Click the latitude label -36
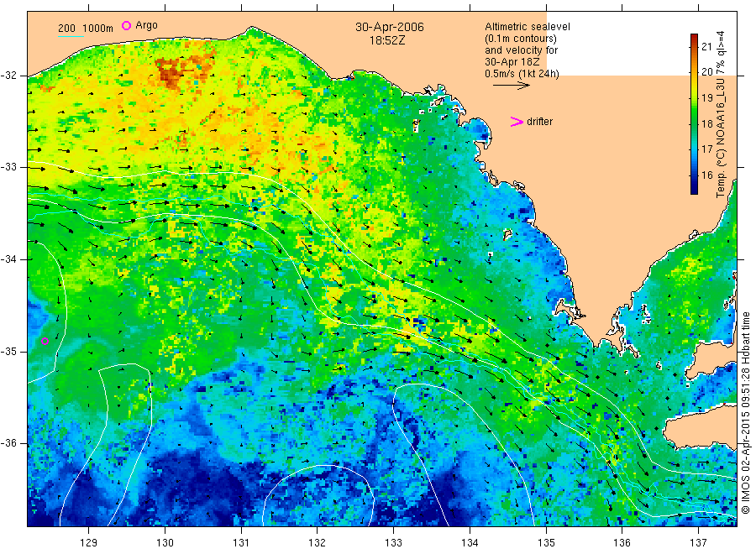 pyautogui.click(x=9, y=442)
